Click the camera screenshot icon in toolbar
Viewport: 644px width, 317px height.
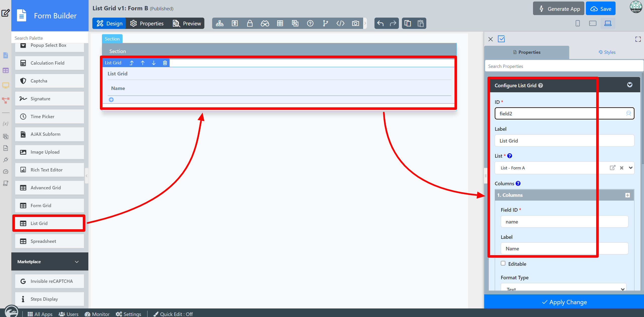click(355, 23)
